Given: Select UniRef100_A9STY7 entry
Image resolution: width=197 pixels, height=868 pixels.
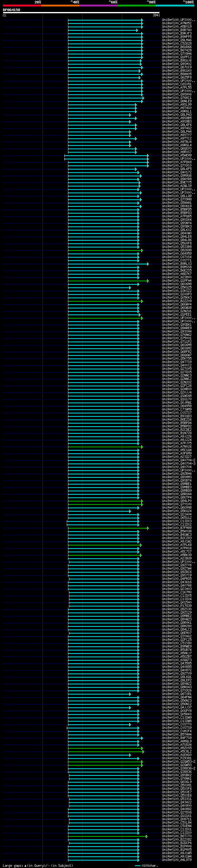Looking at the screenshot, I should [x=176, y=135].
